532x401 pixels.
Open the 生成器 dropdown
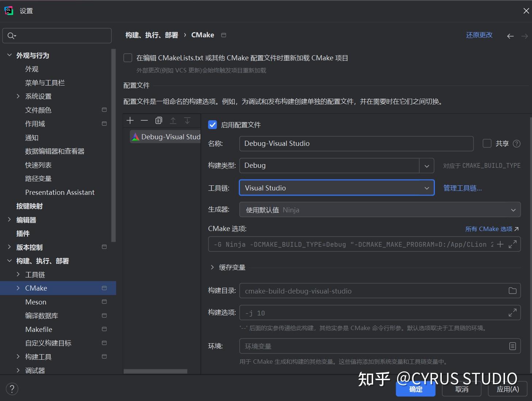pos(514,209)
